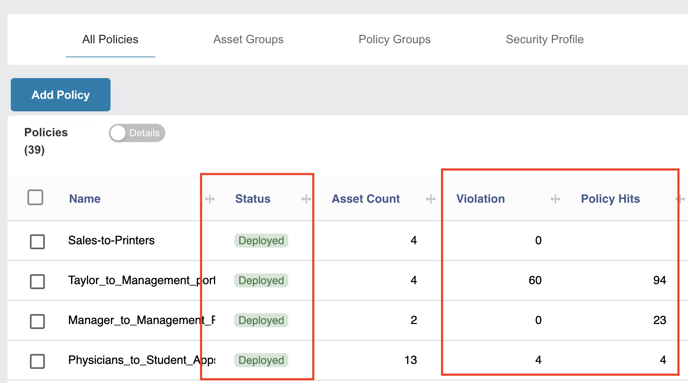Click asset count 13 in Physicians row
This screenshot has height=383, width=688.
pyautogui.click(x=410, y=360)
